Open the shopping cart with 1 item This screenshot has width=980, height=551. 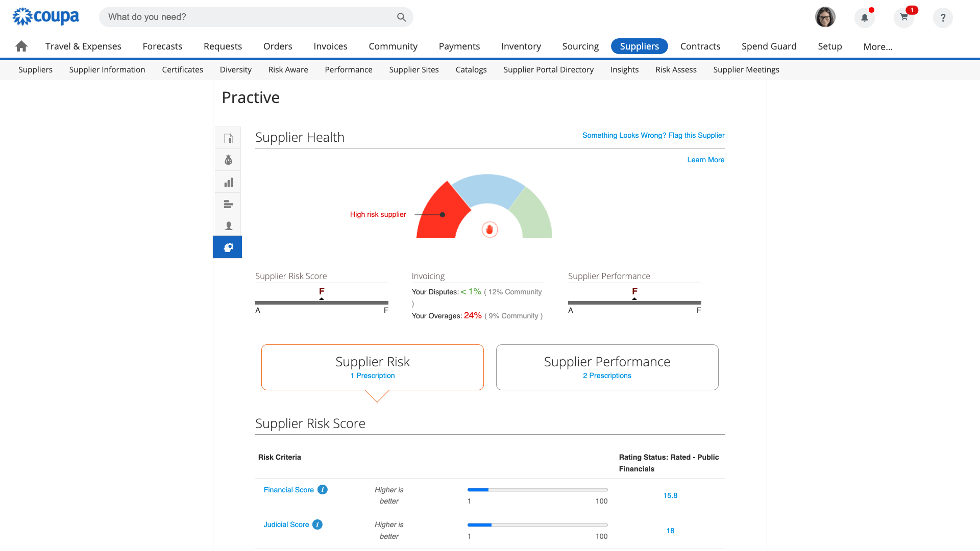pos(904,17)
